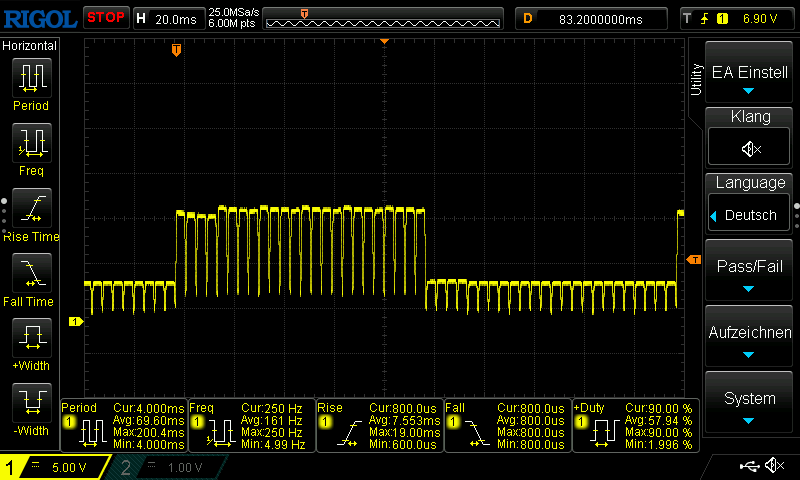The width and height of the screenshot is (800, 480).
Task: Select the Rise Time measurement icon
Action: point(30,209)
